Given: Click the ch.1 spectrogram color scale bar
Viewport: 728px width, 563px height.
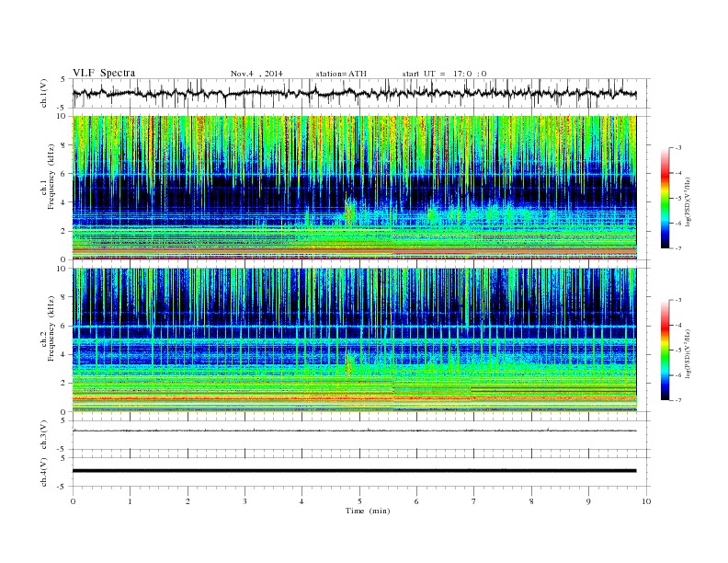Looking at the screenshot, I should [665, 198].
